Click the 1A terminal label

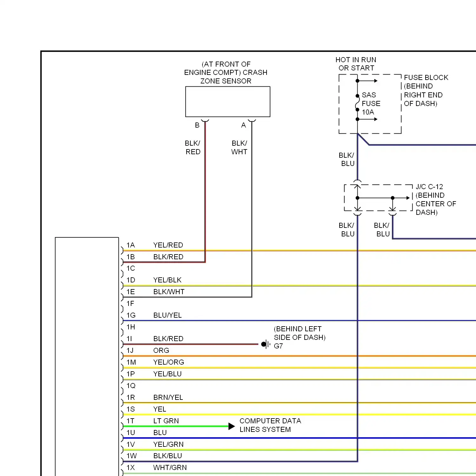131,245
